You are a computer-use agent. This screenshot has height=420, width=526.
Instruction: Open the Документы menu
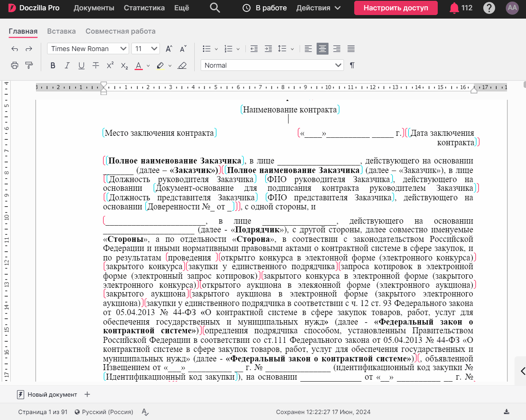[94, 8]
